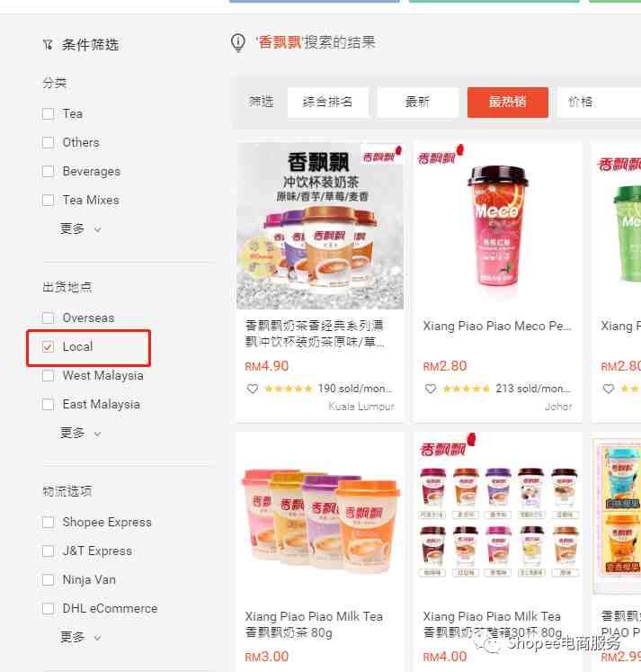Expand 更多 under category list
The height and width of the screenshot is (672, 641).
(x=80, y=228)
